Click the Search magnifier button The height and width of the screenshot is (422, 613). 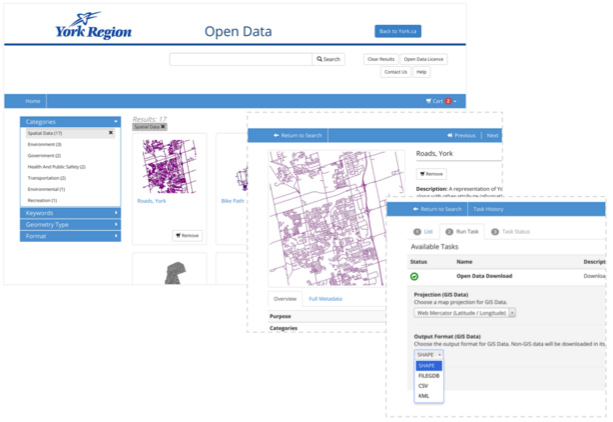pyautogui.click(x=328, y=59)
